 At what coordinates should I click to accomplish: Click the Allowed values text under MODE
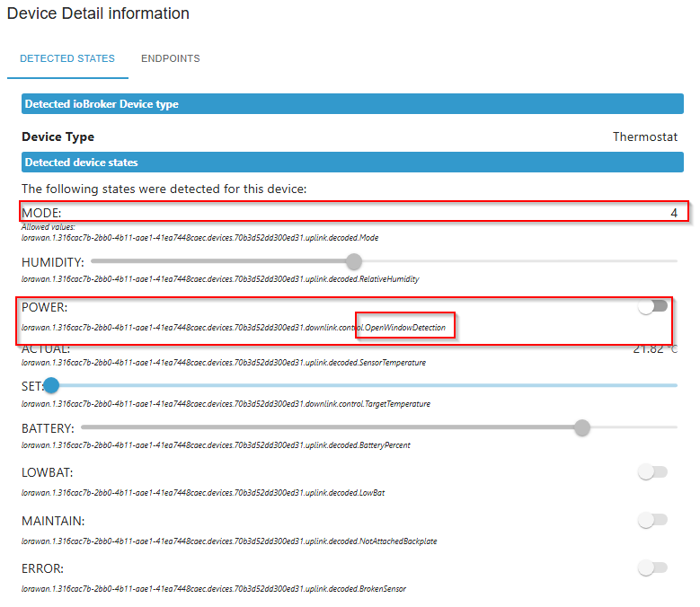(x=49, y=227)
